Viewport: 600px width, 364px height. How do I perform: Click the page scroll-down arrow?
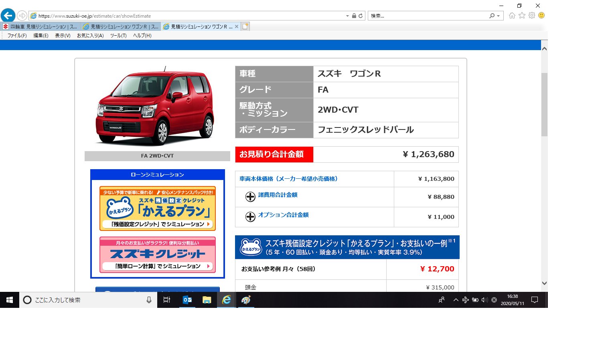pos(544,283)
